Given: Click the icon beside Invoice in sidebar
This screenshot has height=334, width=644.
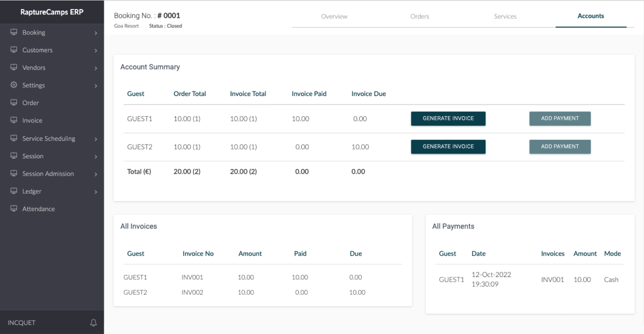Looking at the screenshot, I should (13, 120).
